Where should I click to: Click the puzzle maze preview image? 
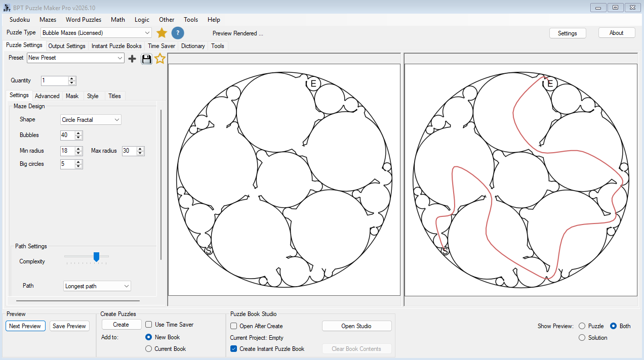pyautogui.click(x=284, y=179)
